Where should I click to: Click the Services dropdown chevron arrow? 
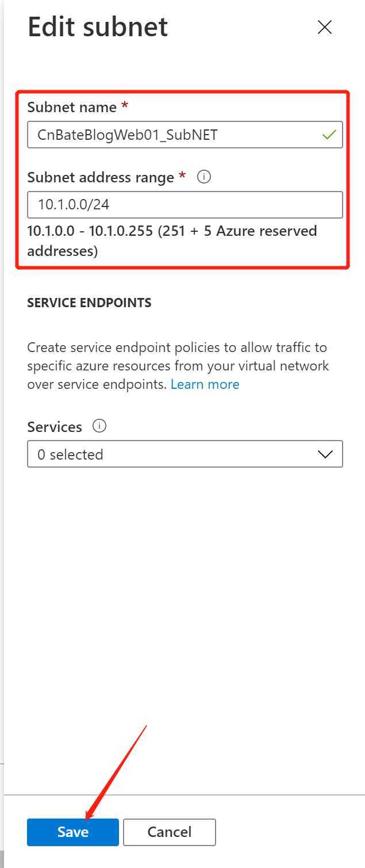click(x=325, y=454)
